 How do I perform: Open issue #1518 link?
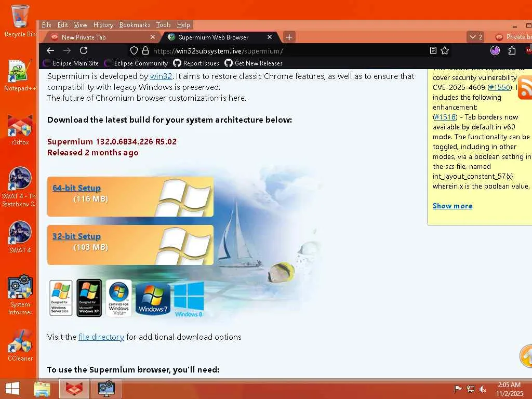tap(445, 117)
